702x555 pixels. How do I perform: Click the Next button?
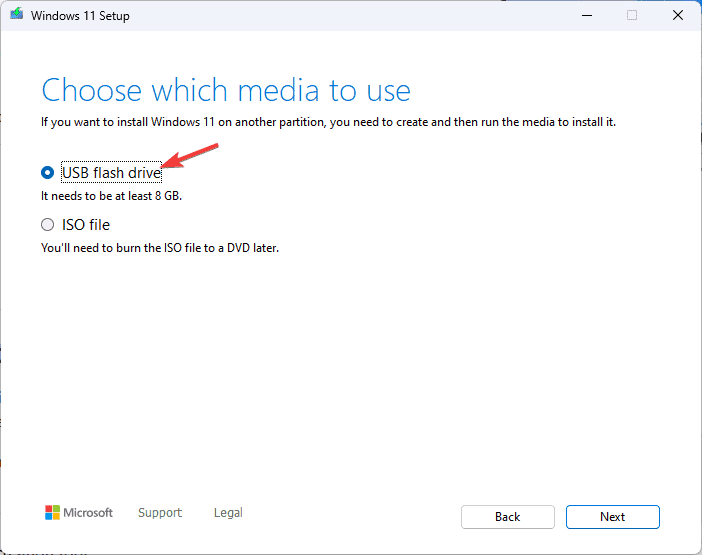pos(612,517)
